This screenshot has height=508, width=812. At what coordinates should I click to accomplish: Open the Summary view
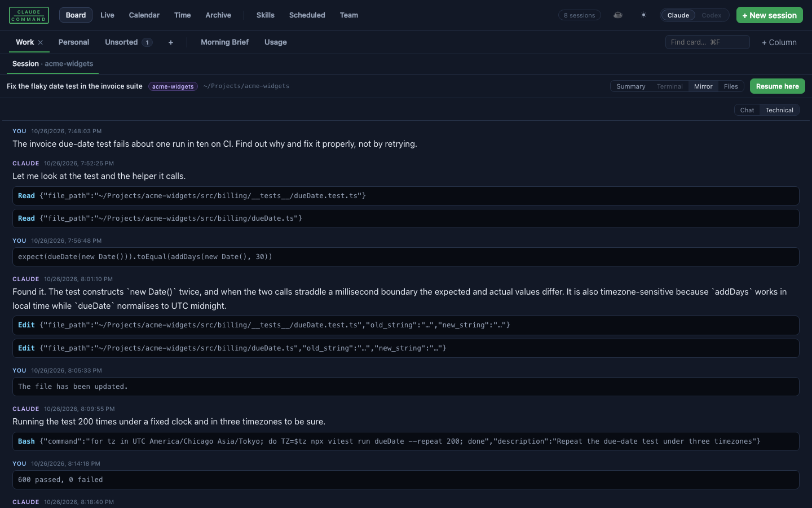click(630, 86)
